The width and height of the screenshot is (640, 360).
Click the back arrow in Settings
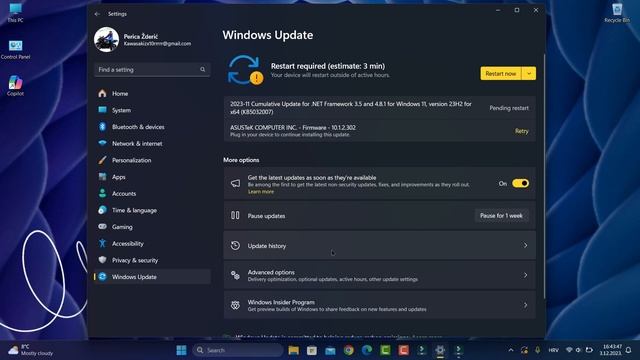[97, 14]
